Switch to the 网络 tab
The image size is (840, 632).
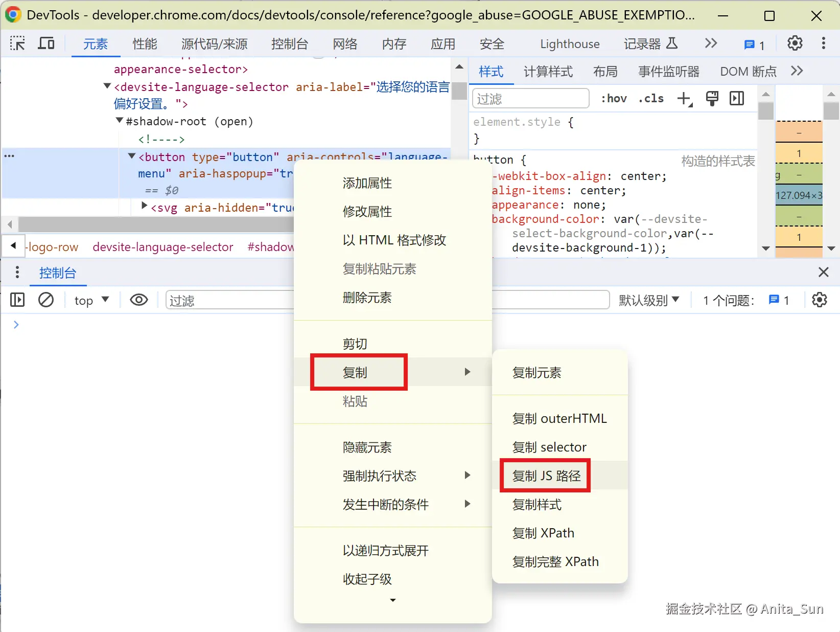(x=345, y=44)
